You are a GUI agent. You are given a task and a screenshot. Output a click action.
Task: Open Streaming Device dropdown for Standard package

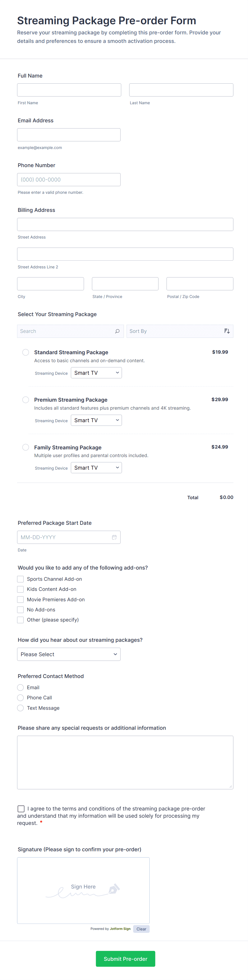pos(96,373)
